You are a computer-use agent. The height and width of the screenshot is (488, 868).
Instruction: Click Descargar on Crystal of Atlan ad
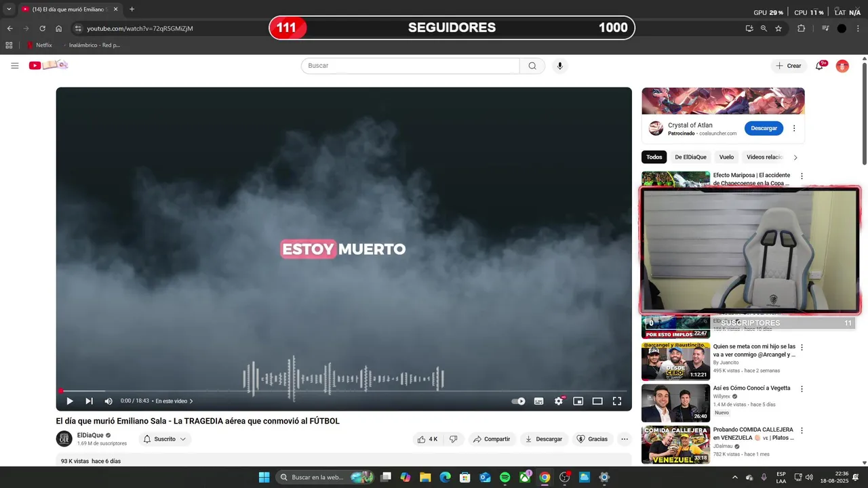tap(764, 128)
